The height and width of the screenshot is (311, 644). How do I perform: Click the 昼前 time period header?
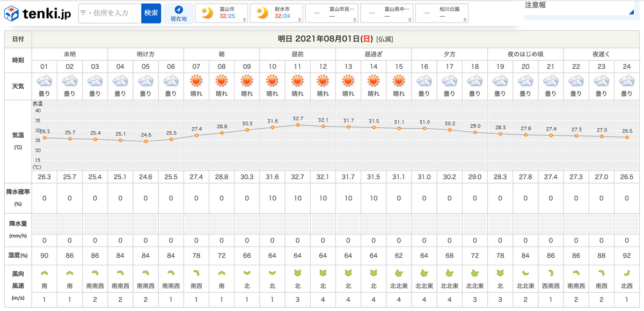coord(297,54)
